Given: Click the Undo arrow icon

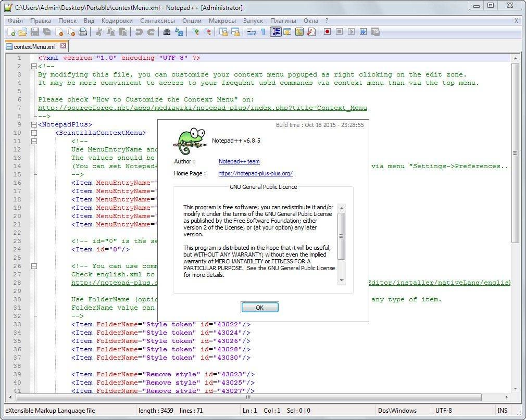Looking at the screenshot, I should click(x=139, y=32).
